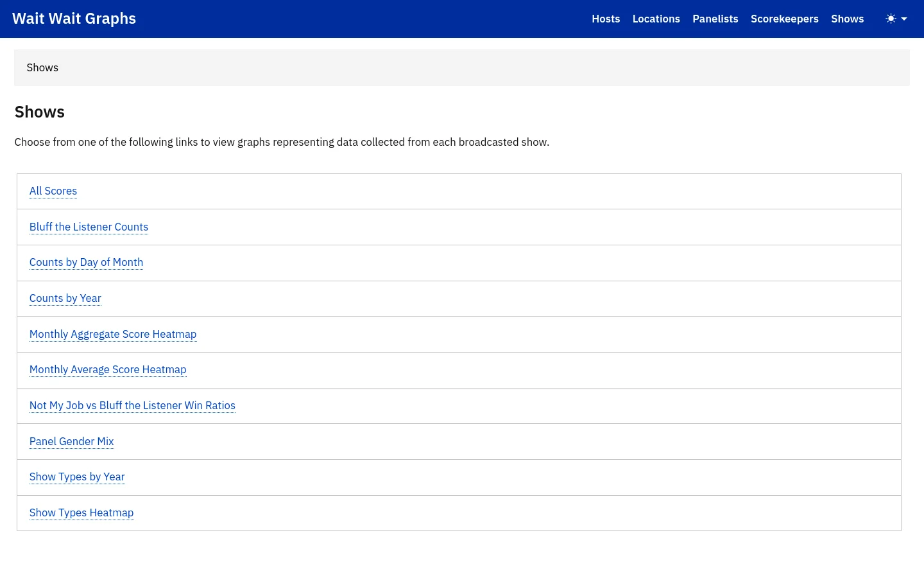The height and width of the screenshot is (578, 924).
Task: Select the Scorekeepers nav item
Action: point(784,19)
